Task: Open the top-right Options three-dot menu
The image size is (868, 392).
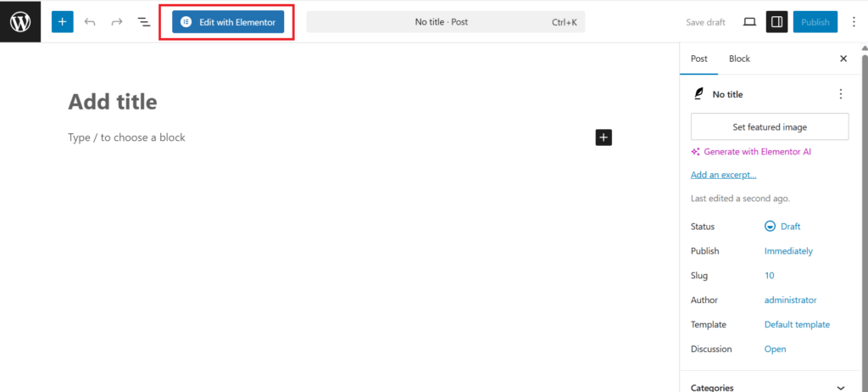Action: coord(853,22)
